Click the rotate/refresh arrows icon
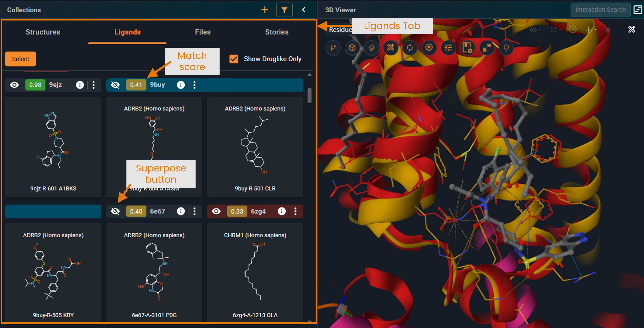Viewport: 644px width, 328px height. point(410,48)
